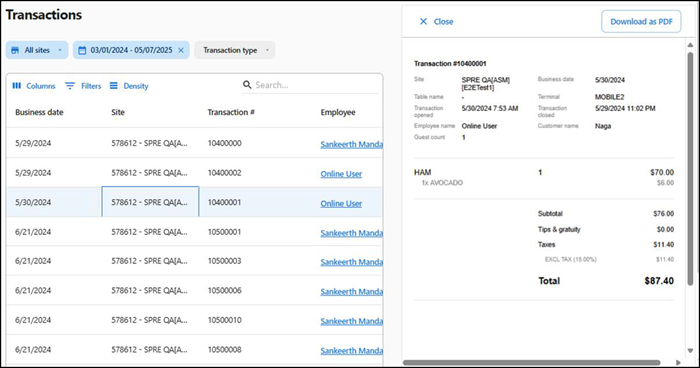Close the transaction detail panel

pyautogui.click(x=437, y=21)
